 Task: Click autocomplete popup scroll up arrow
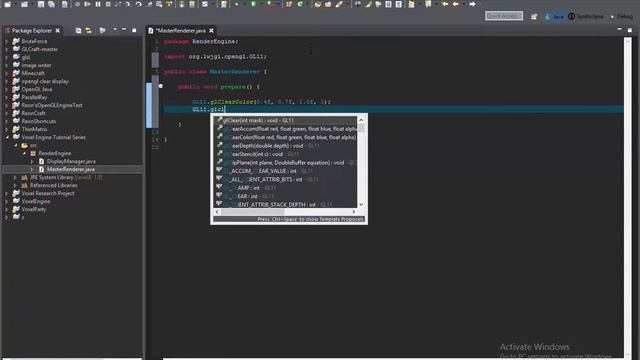[x=361, y=120]
